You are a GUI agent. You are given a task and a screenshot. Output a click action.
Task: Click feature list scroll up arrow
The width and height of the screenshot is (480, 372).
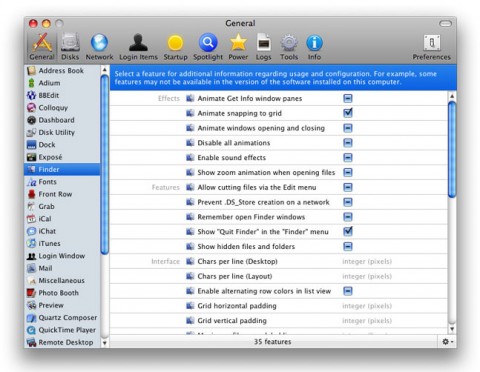pos(452,96)
